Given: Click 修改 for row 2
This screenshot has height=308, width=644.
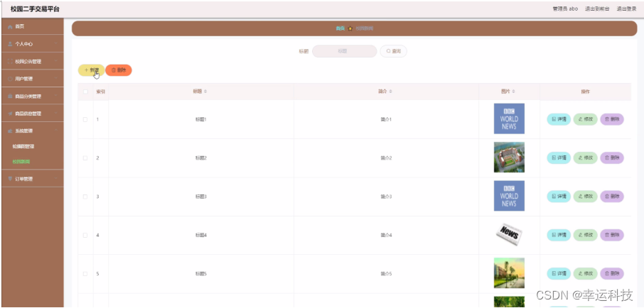Looking at the screenshot, I should coord(585,158).
